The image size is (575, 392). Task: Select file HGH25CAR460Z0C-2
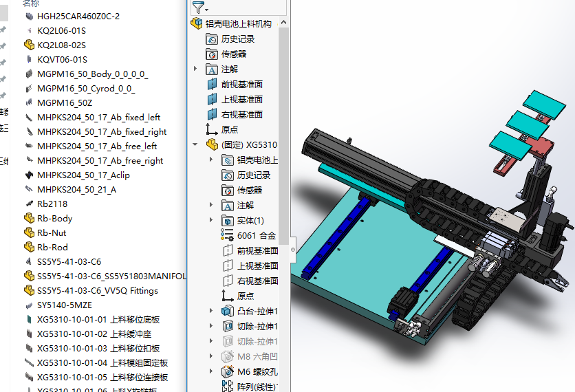78,16
